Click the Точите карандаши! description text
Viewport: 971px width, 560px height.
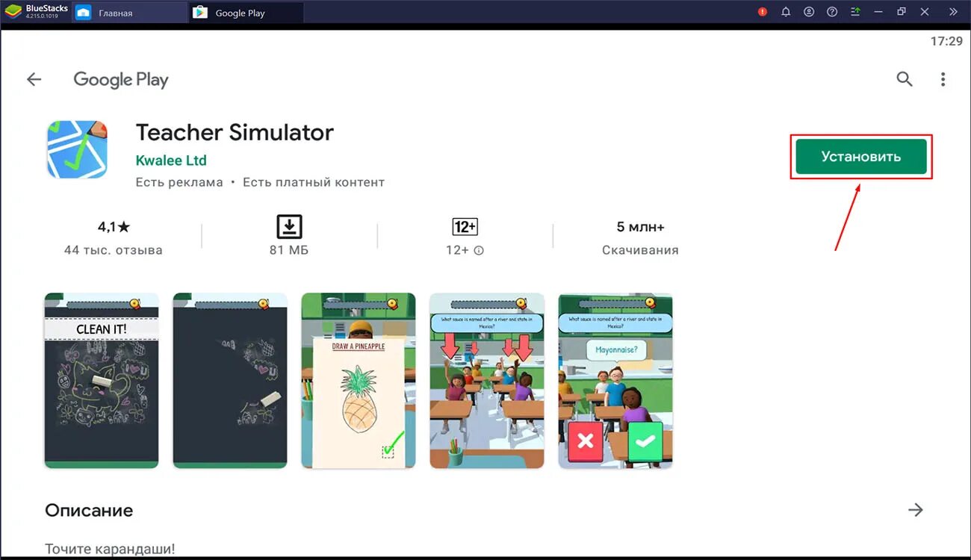point(110,549)
